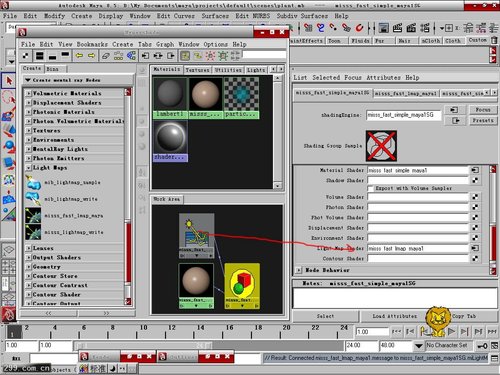The width and height of the screenshot is (500, 375).
Task: Click Hypershade next graph yellow arrow
Action: (x=91, y=55)
